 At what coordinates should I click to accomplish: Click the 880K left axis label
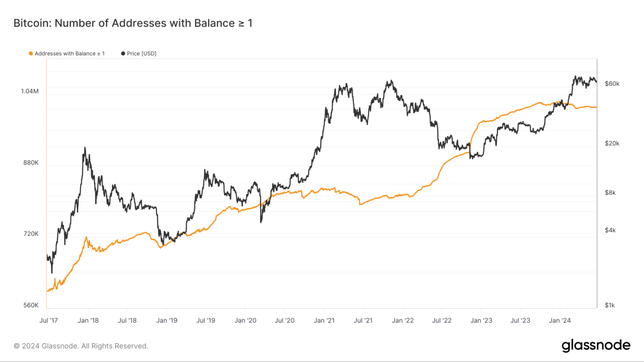pos(31,163)
